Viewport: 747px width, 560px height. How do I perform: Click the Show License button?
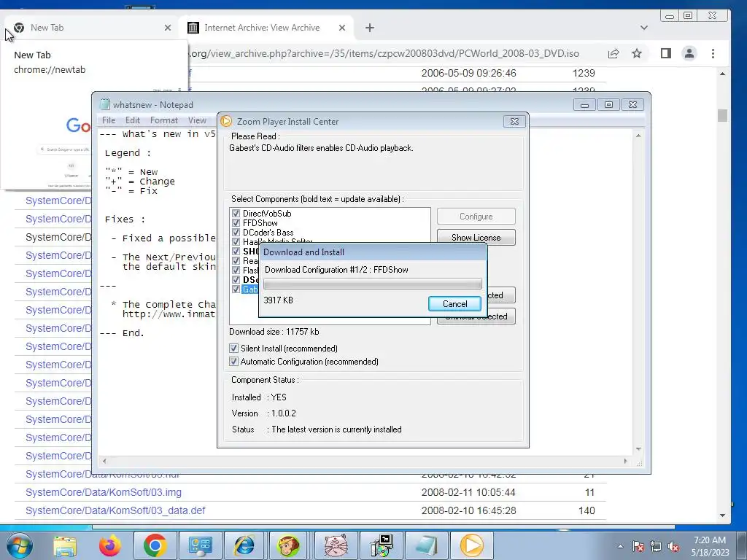tap(476, 237)
